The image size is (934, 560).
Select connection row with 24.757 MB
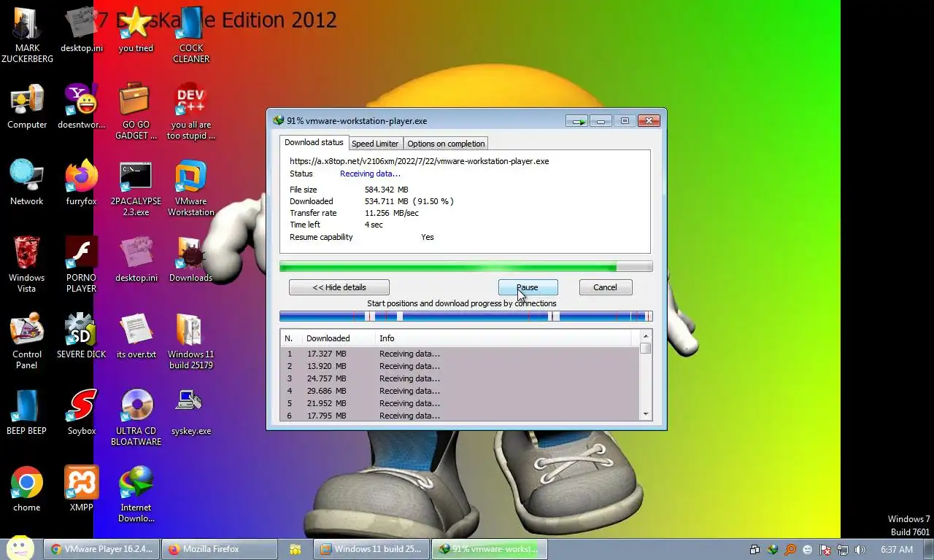click(x=460, y=378)
